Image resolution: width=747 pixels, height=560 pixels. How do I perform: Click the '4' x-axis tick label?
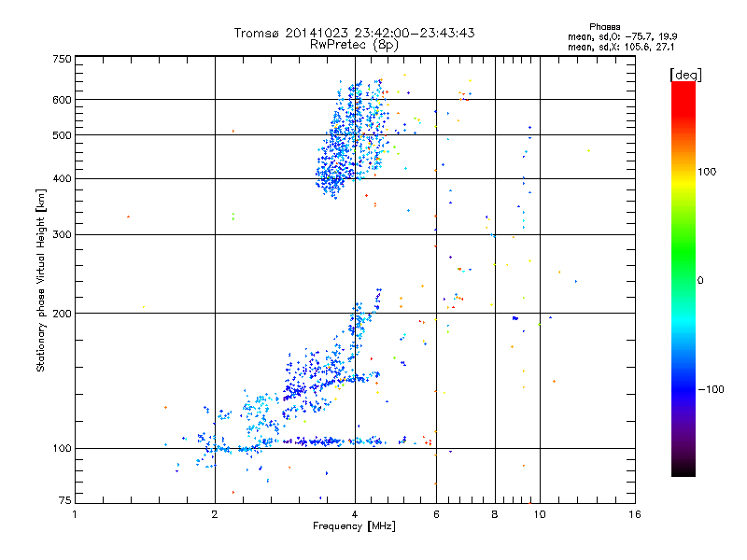click(355, 514)
